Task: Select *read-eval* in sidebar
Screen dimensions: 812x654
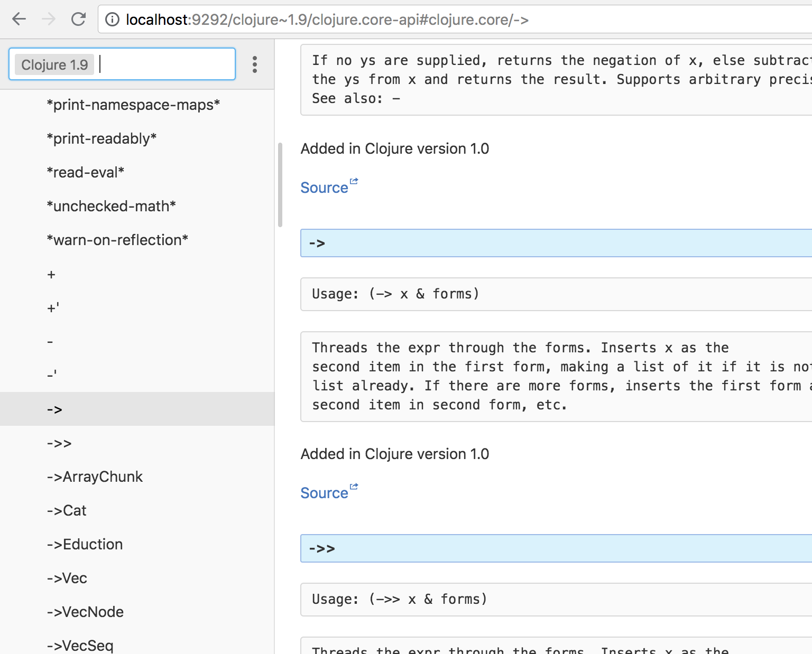Action: 137,172
